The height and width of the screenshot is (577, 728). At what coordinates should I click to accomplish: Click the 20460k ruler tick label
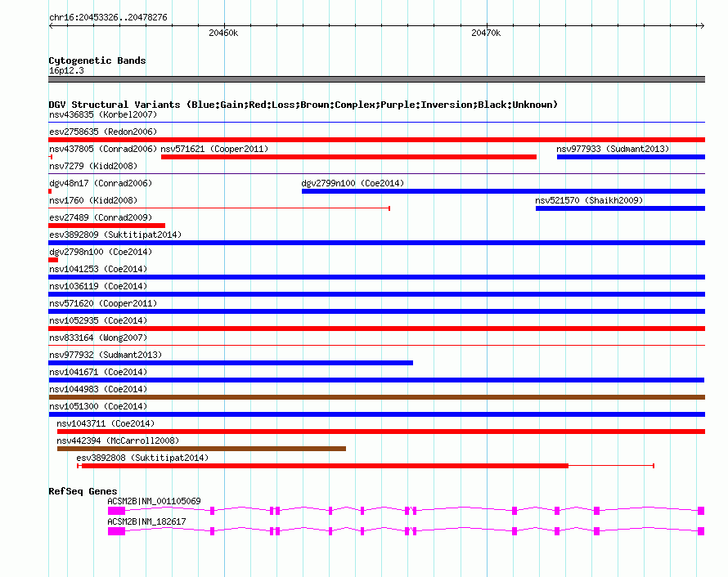point(223,33)
